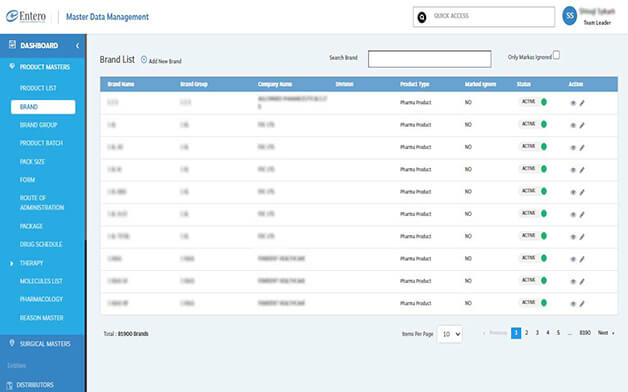Click the Next pagination link

coord(606,333)
